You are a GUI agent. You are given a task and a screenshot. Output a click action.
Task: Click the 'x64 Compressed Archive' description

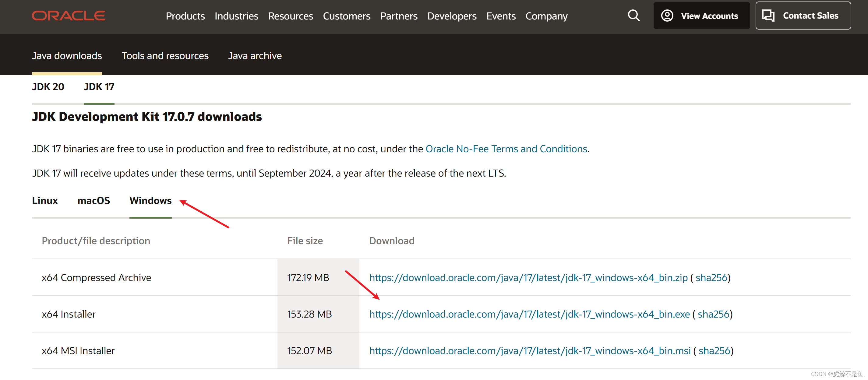pyautogui.click(x=96, y=278)
